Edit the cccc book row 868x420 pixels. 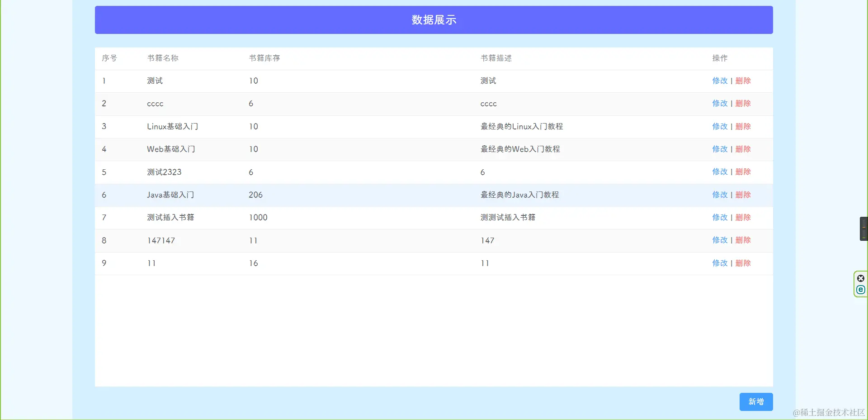point(720,103)
